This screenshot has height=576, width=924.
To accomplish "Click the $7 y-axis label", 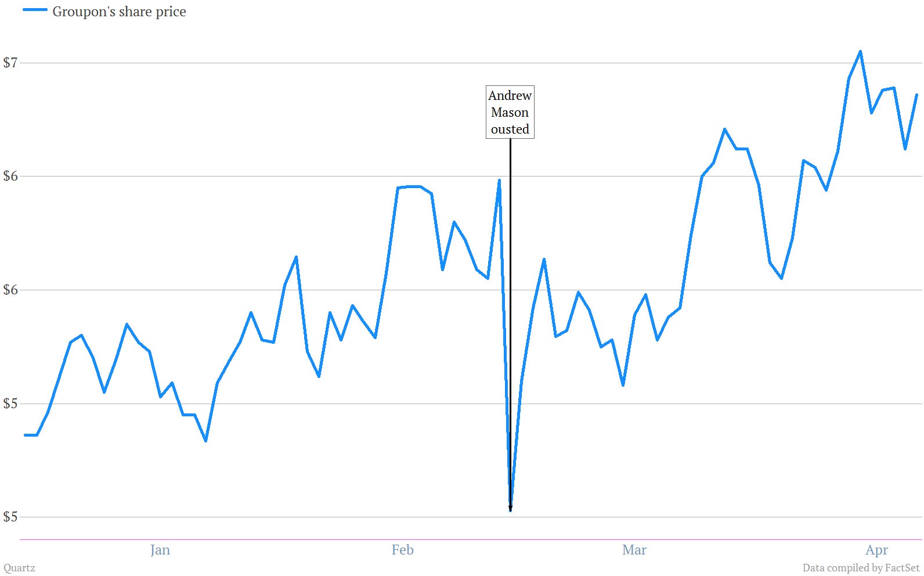I will 10,62.
